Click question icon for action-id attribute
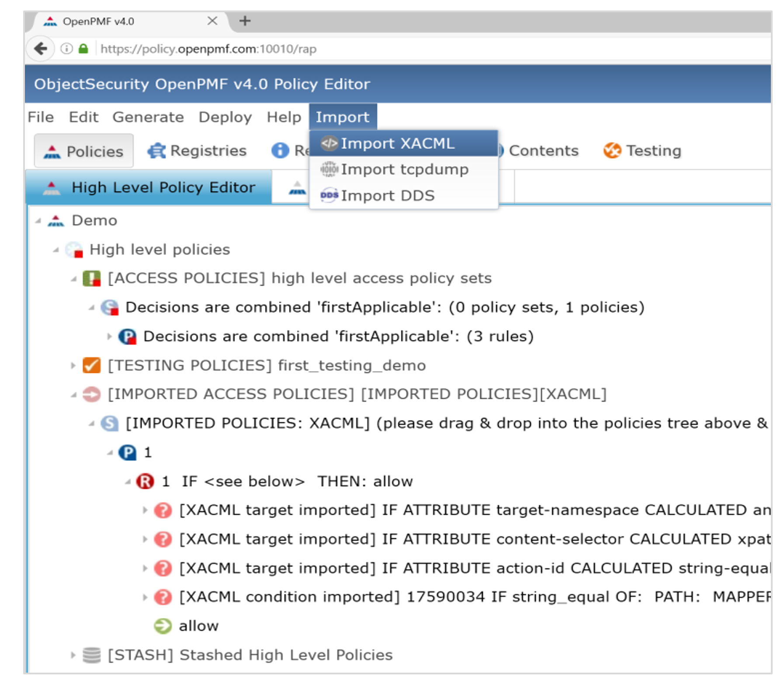This screenshot has width=784, height=684. tap(163, 568)
